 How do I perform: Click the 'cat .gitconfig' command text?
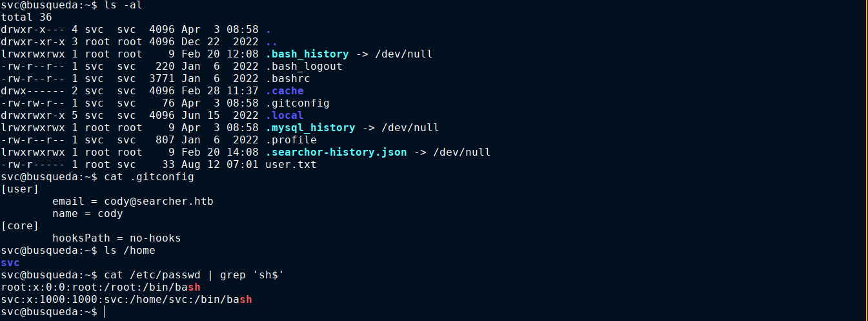tap(149, 177)
